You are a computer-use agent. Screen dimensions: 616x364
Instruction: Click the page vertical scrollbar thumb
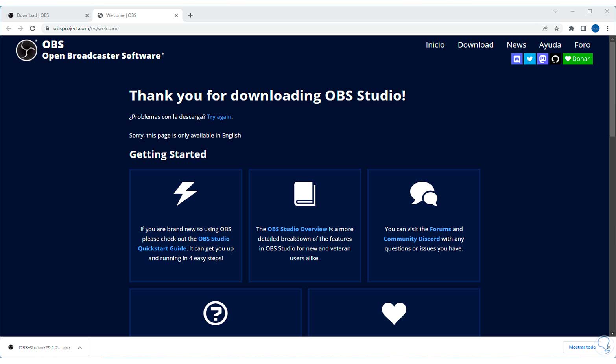[612, 90]
